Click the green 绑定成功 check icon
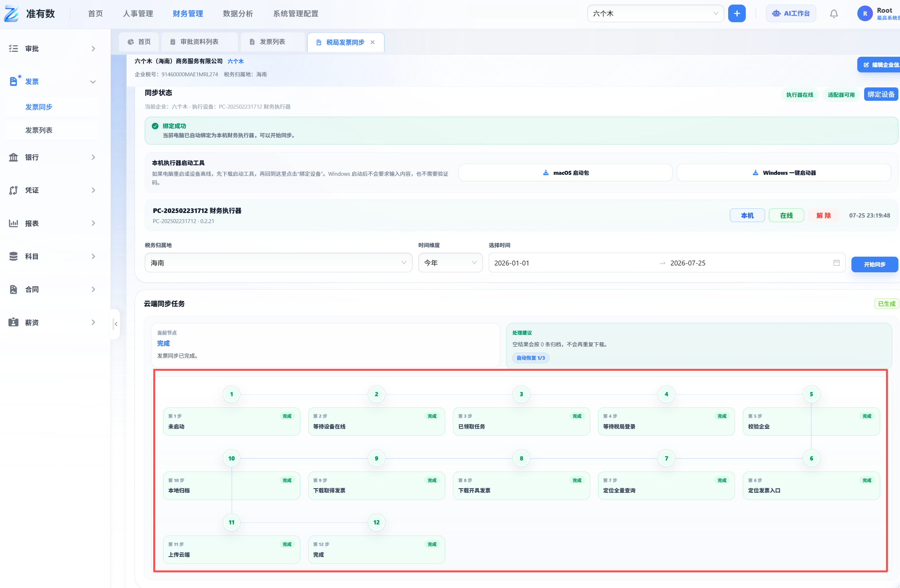Image resolution: width=900 pixels, height=588 pixels. coord(155,126)
